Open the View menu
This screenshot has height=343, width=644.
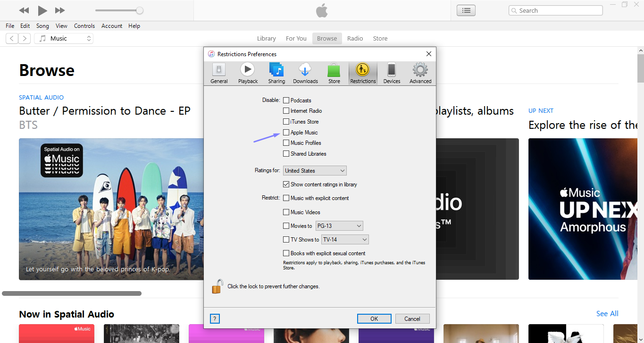tap(61, 26)
